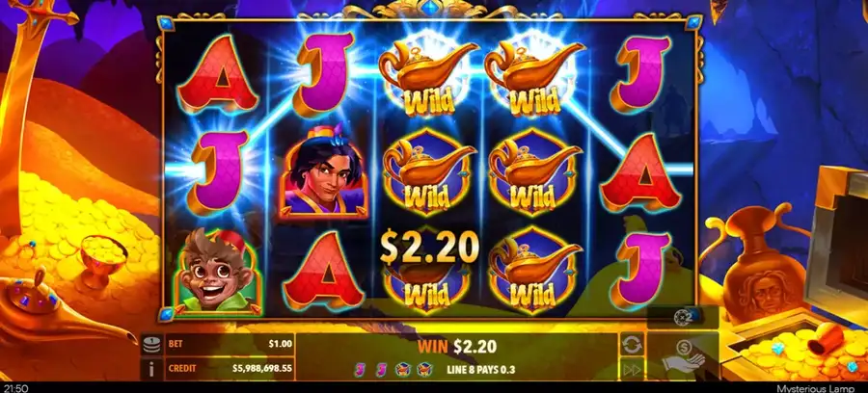Click the x2 chip multiplier badge
The height and width of the screenshot is (393, 868).
pyautogui.click(x=683, y=317)
